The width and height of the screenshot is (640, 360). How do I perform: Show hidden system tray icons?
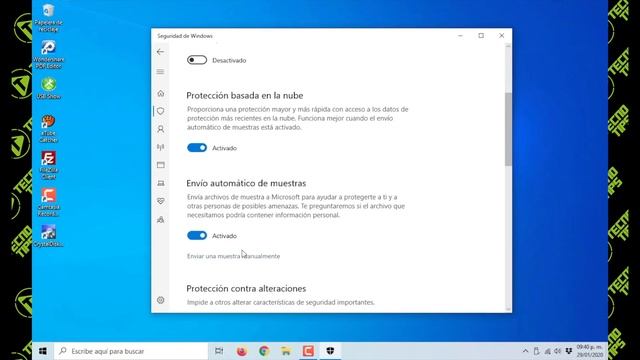525,351
